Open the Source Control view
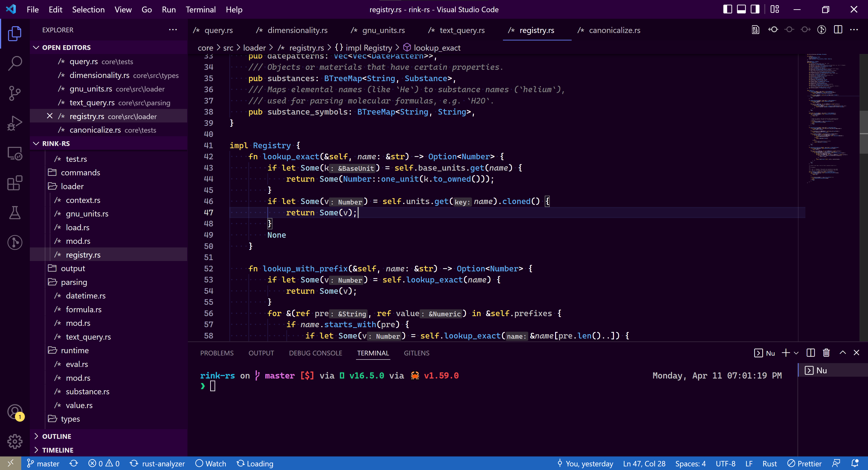 [15, 93]
